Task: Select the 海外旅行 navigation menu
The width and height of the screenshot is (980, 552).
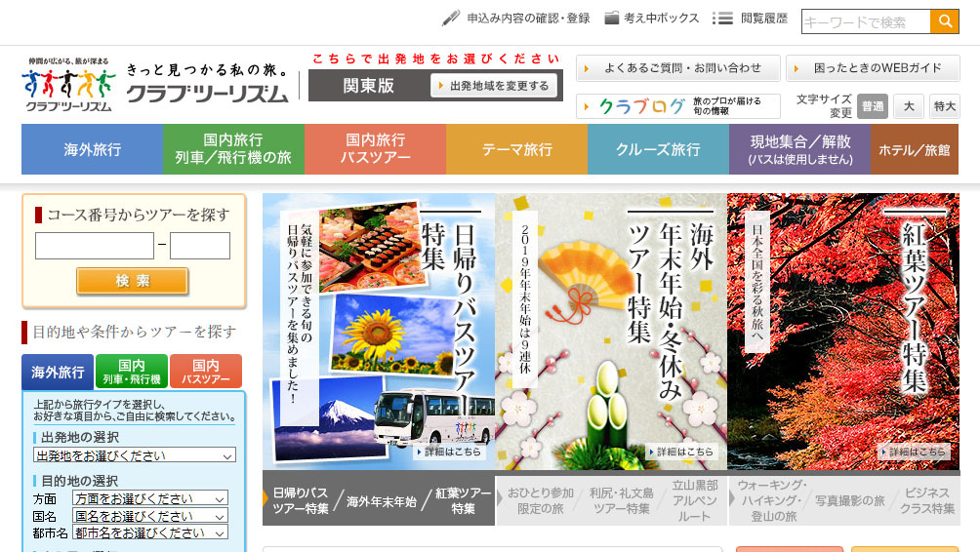Action: coord(93,150)
